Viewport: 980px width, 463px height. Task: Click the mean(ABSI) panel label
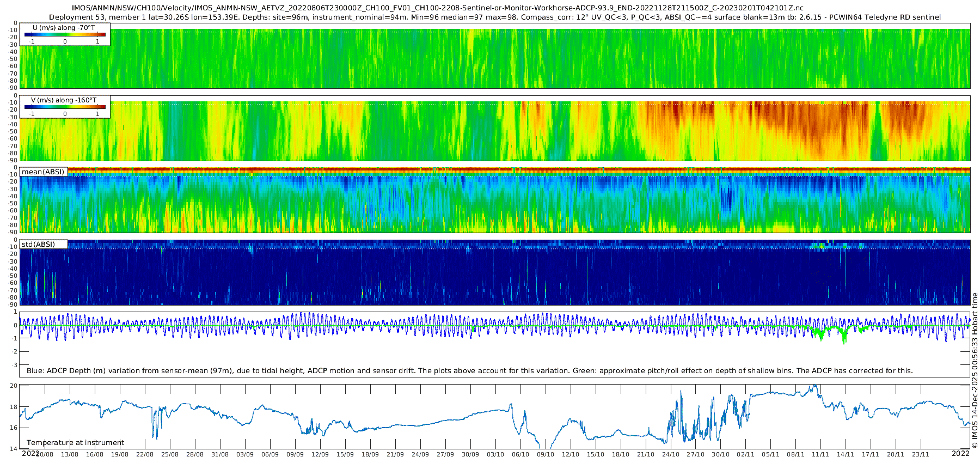point(43,172)
